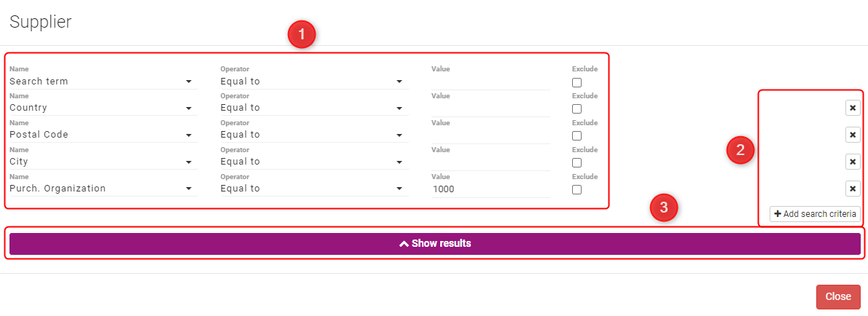
Task: Remove the Country search criteria row
Action: (853, 108)
